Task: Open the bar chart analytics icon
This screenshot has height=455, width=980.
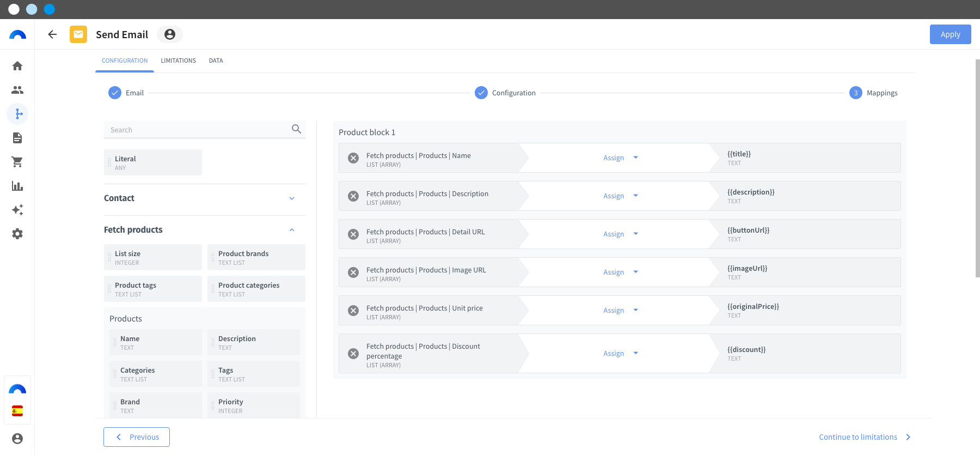Action: point(17,186)
